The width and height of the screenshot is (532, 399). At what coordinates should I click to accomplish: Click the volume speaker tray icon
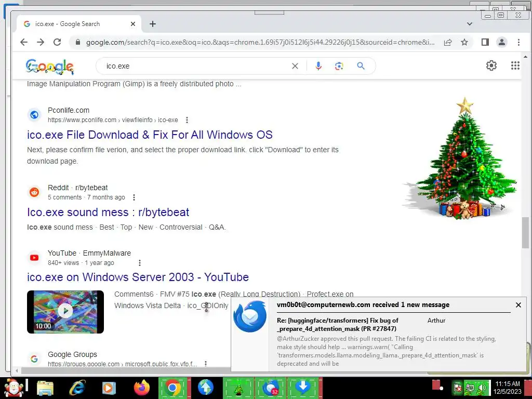click(x=482, y=388)
